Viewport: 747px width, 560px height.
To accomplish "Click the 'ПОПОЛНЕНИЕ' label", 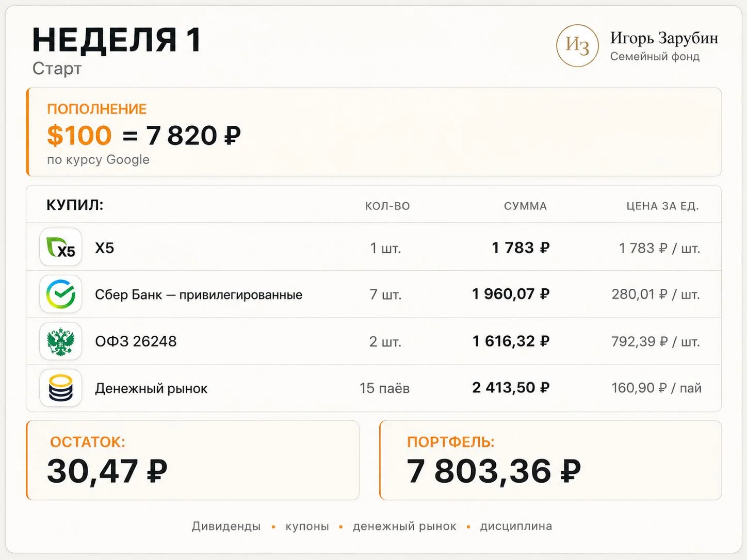I will click(97, 109).
